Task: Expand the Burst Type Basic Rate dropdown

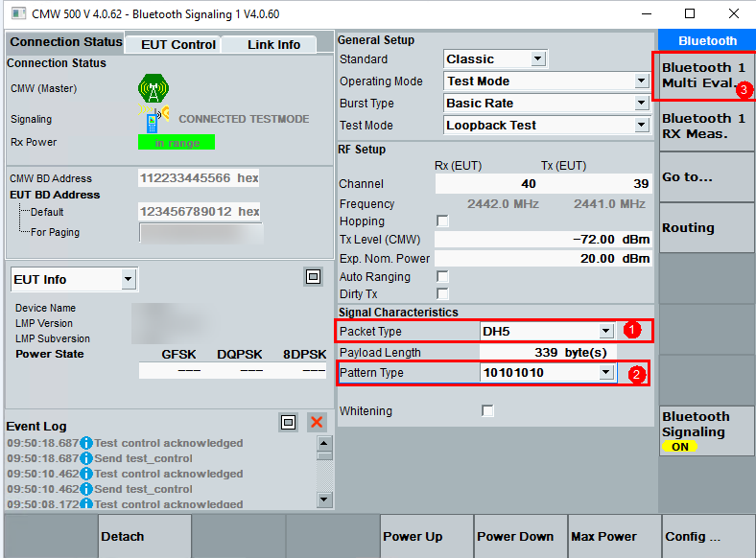Action: [x=641, y=103]
